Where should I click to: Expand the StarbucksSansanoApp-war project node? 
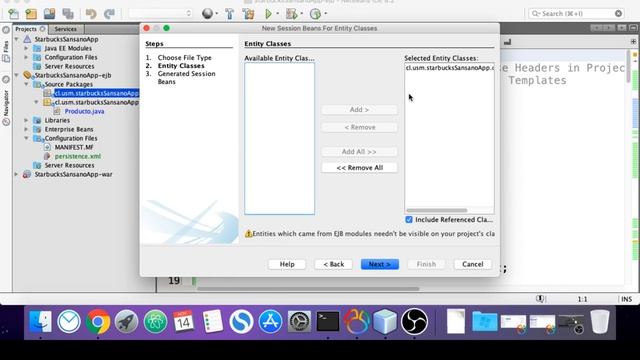click(17, 174)
